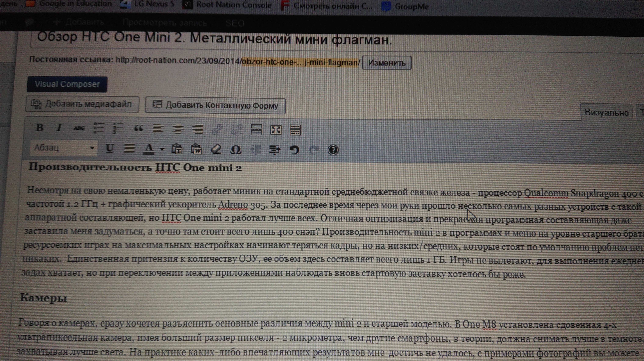This screenshot has width=644, height=361.
Task: Undo the last edit
Action: click(x=294, y=150)
